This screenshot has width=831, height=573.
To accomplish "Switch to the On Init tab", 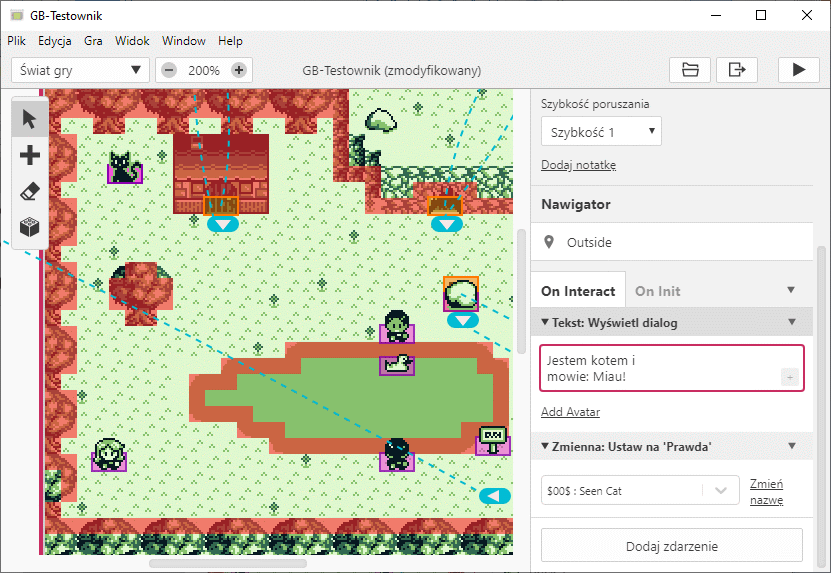I will click(x=658, y=291).
